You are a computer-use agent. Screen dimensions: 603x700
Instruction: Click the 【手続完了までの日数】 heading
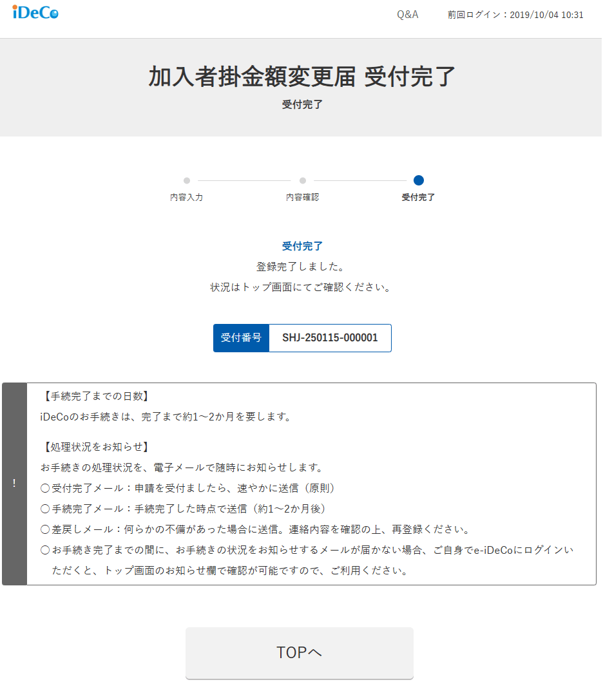(x=96, y=396)
